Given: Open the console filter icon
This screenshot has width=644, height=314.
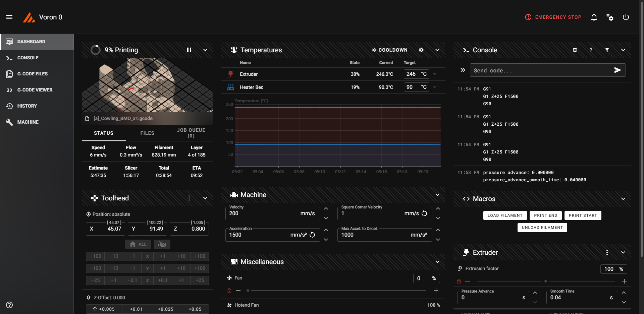Looking at the screenshot, I should click(x=607, y=50).
